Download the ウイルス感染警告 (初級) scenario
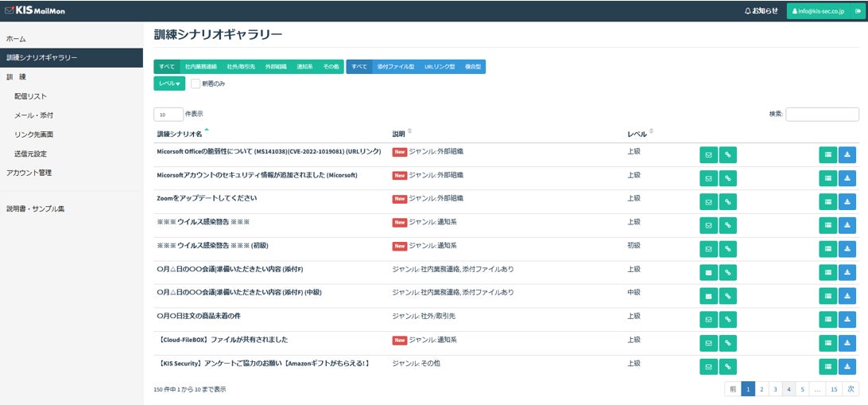This screenshot has width=868, height=405. (x=847, y=249)
